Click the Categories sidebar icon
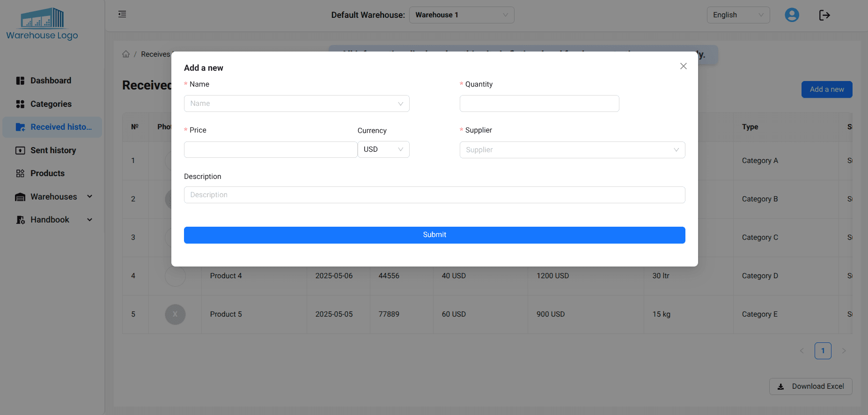 20,104
